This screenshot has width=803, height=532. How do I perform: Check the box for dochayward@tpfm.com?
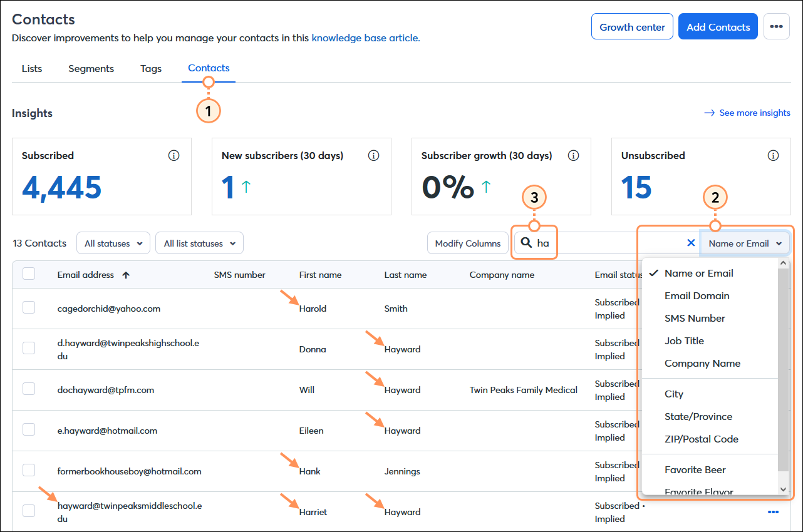29,389
